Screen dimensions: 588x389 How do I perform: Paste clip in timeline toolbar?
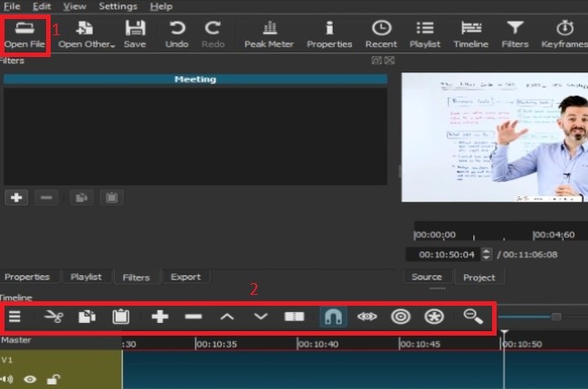[x=120, y=317]
